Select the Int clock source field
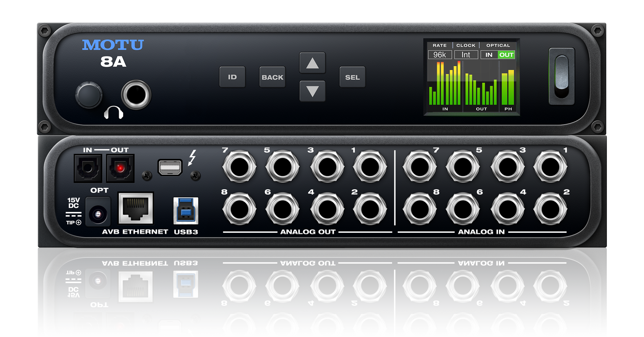Screen dimensions: 644x337 coord(466,55)
